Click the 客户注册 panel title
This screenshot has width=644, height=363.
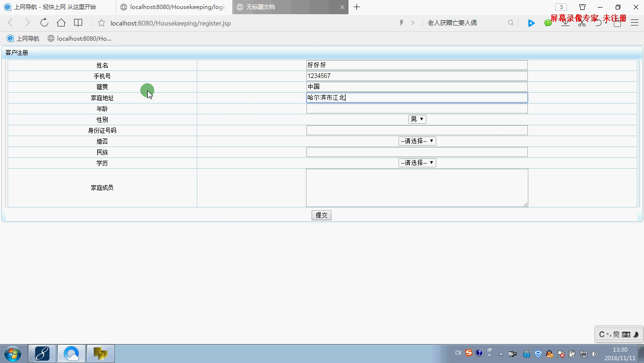[17, 52]
